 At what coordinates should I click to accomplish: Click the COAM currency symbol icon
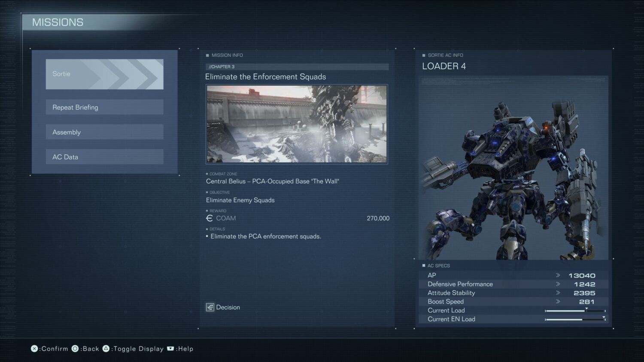click(x=210, y=218)
